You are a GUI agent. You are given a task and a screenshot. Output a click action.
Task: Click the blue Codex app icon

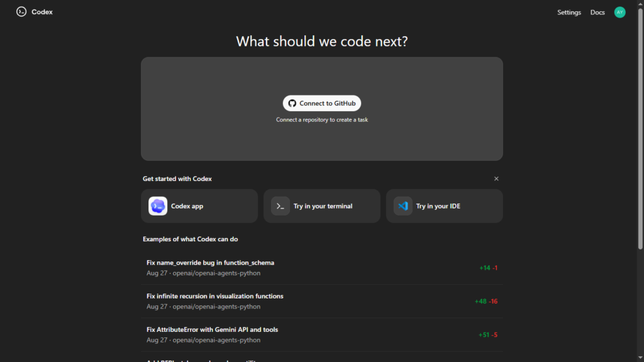pyautogui.click(x=158, y=206)
